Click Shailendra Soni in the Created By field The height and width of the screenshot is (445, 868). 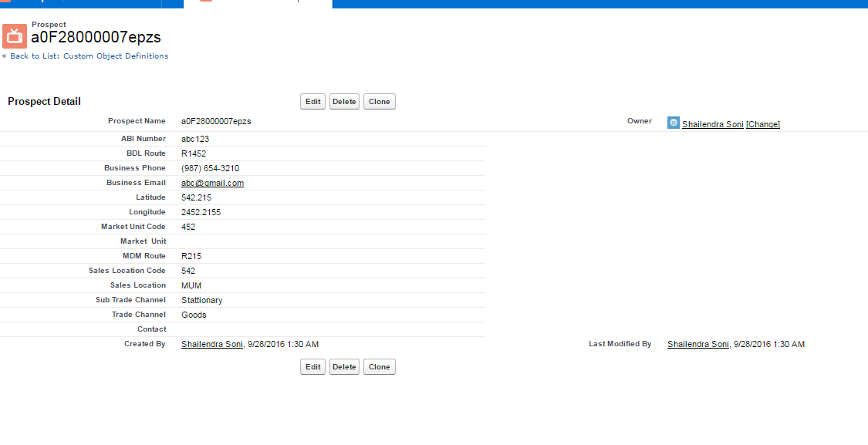(211, 344)
